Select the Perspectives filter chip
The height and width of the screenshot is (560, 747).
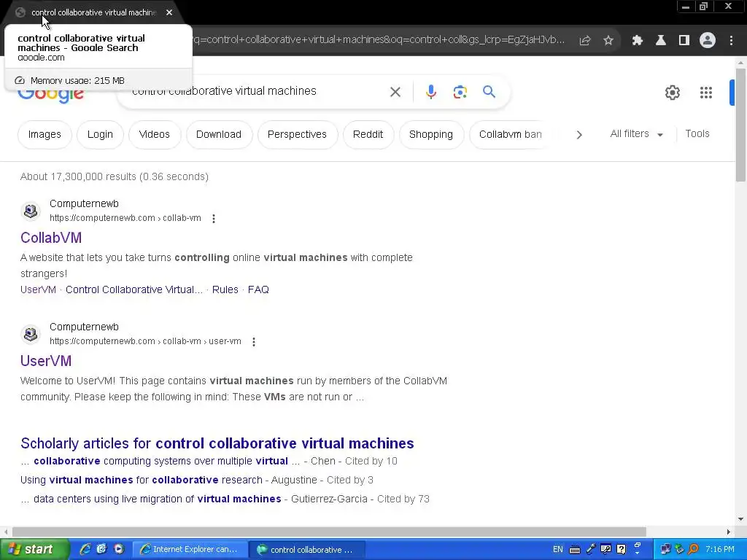(298, 135)
